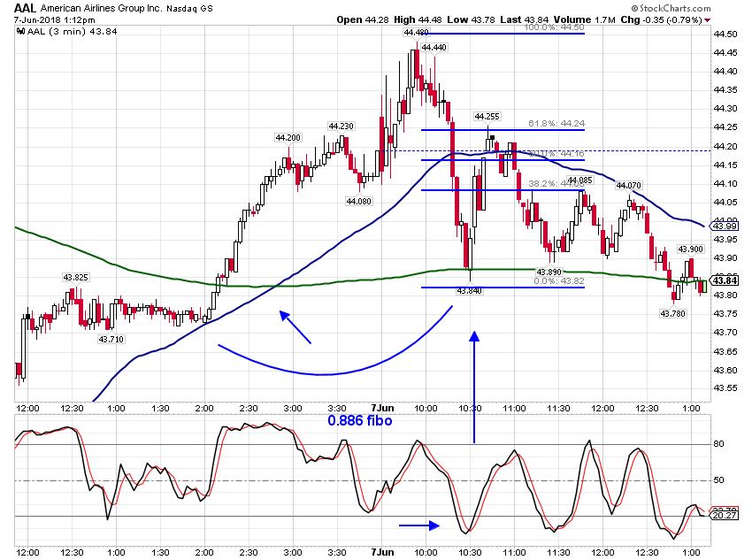
Task: Click the Open 44.28 value in the header
Action: pos(363,19)
